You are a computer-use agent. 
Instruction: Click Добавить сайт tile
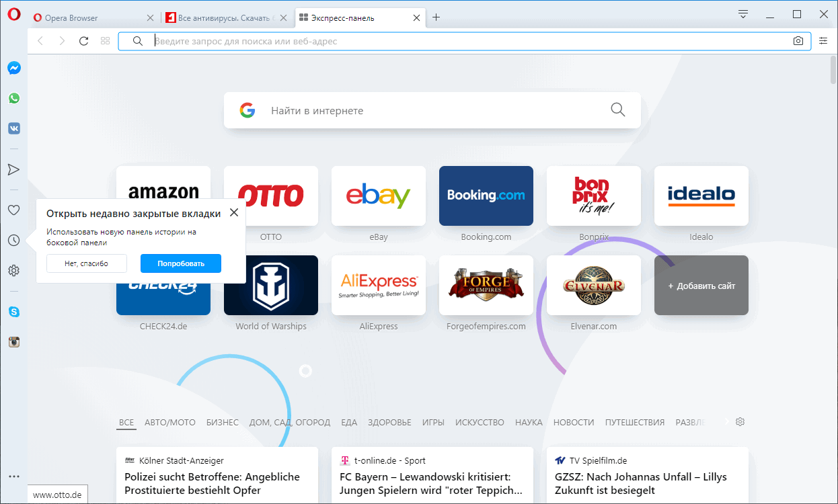701,286
